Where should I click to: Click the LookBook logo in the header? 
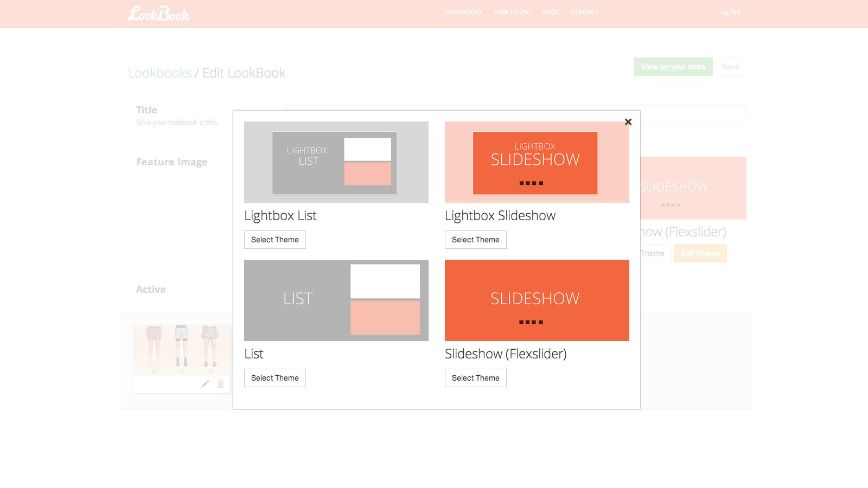coord(159,14)
